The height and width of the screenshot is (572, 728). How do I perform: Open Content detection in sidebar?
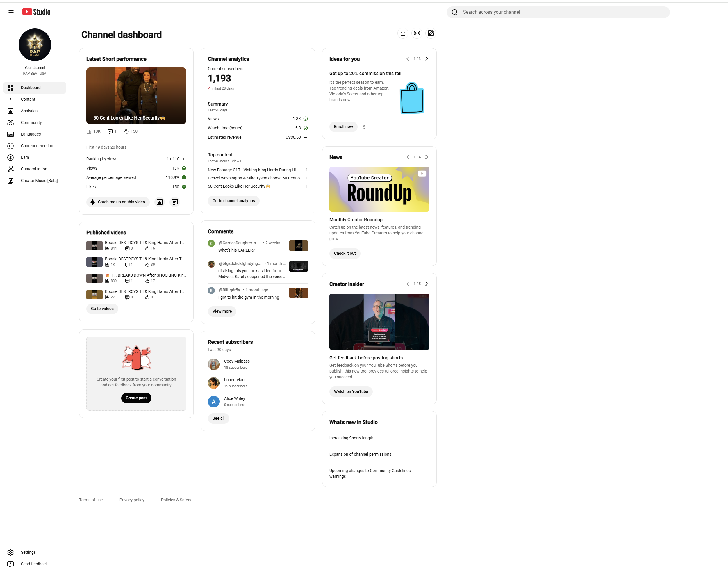[x=35, y=146]
